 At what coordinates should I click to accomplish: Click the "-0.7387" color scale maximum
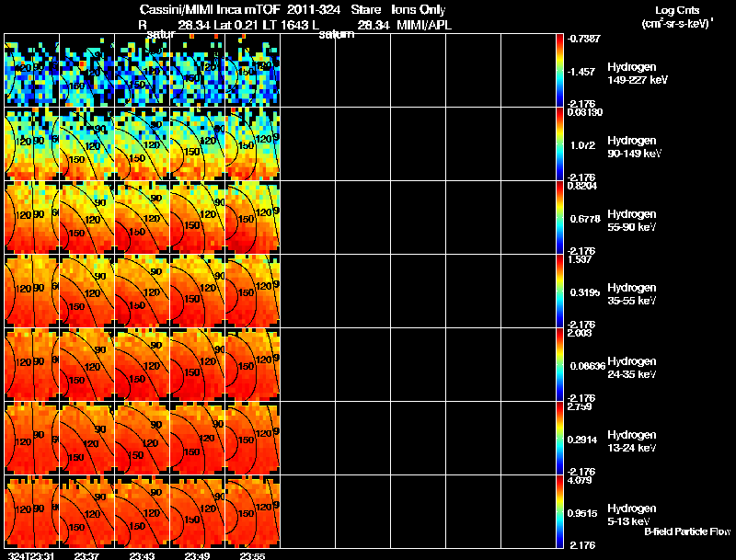(x=583, y=39)
